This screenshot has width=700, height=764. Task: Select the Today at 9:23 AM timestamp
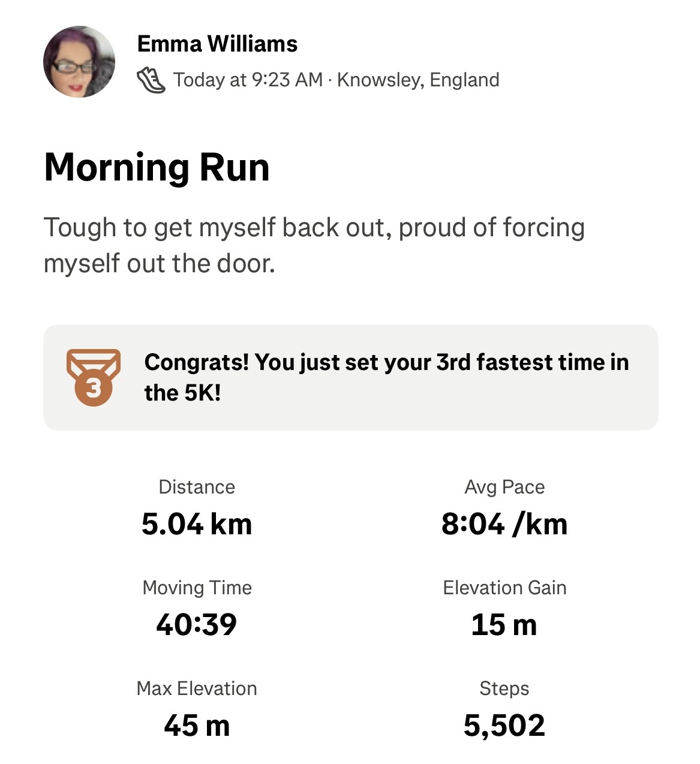click(248, 80)
